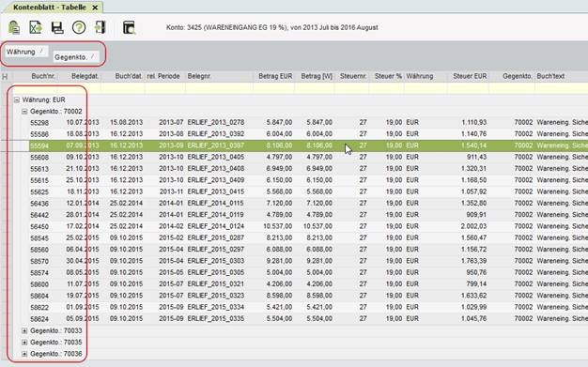Sort by the Belegdat. column header
The height and width of the screenshot is (367, 588).
click(x=85, y=76)
